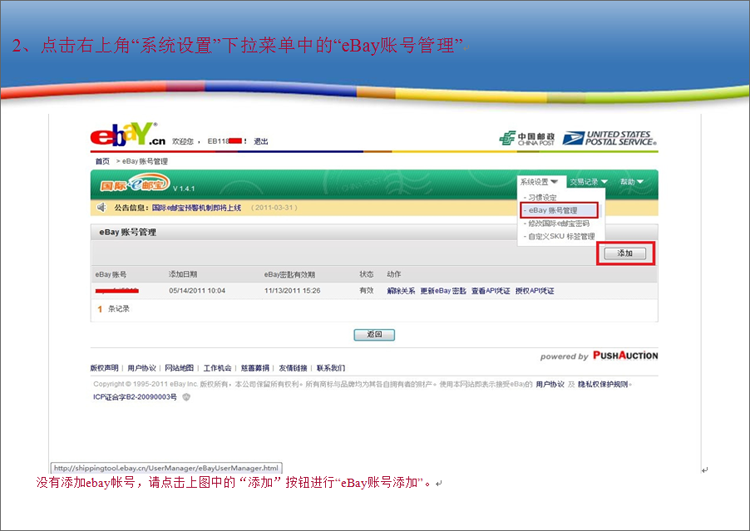Open the 交易记录 dropdown menu

point(588,182)
